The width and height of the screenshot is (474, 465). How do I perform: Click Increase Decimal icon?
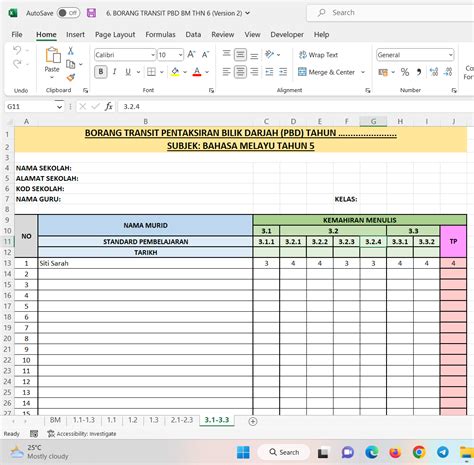pos(434,72)
